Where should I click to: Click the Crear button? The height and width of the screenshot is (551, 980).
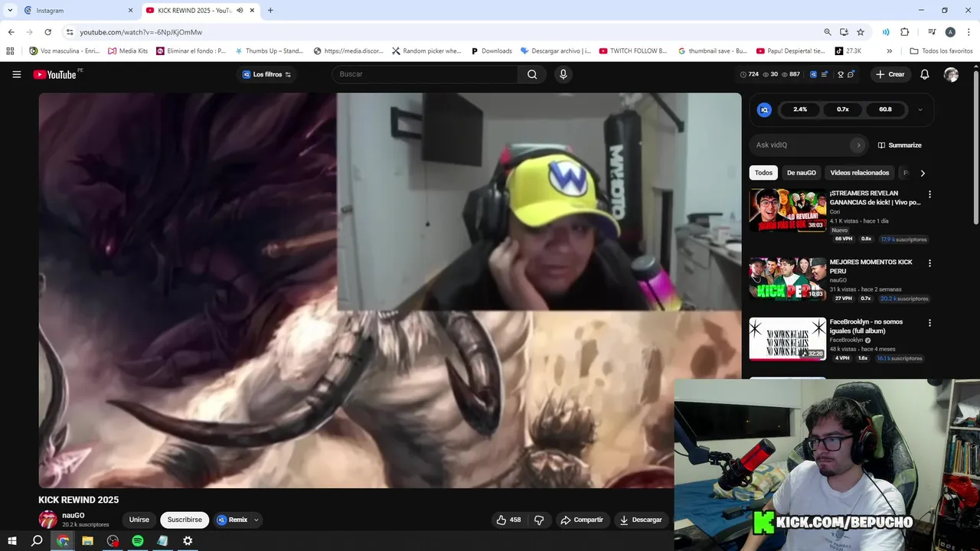pos(890,74)
